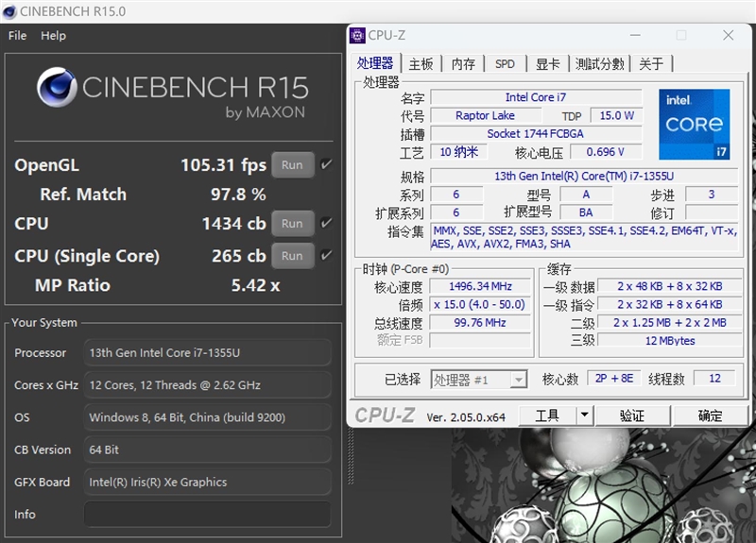Screen dimensions: 756x543
Task: Click the instruction set list MMX, SSE, SSE2
Action: 584,237
